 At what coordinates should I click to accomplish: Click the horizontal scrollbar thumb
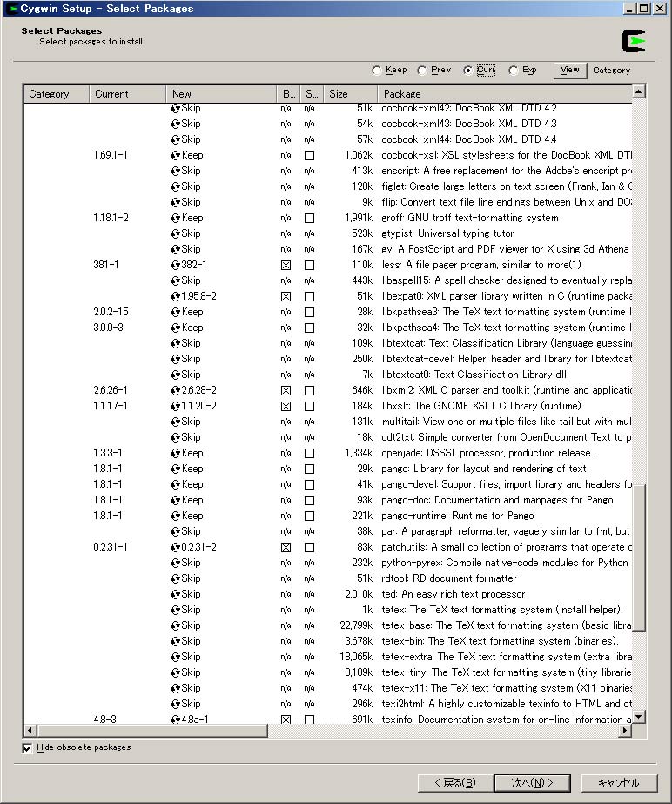pyautogui.click(x=151, y=730)
